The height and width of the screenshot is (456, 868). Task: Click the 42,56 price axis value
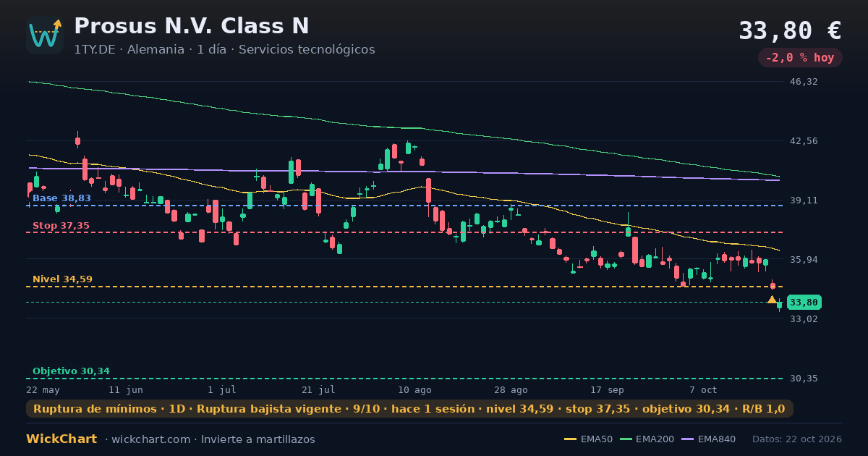pos(804,141)
